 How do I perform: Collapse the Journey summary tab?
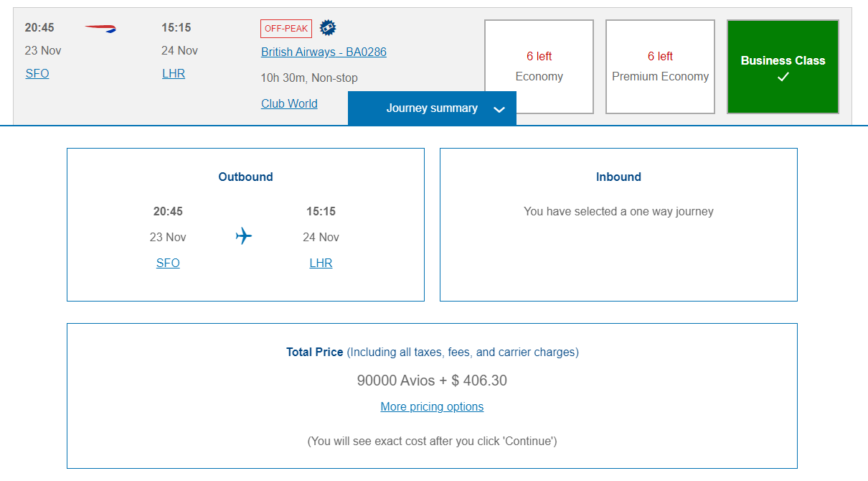click(431, 108)
